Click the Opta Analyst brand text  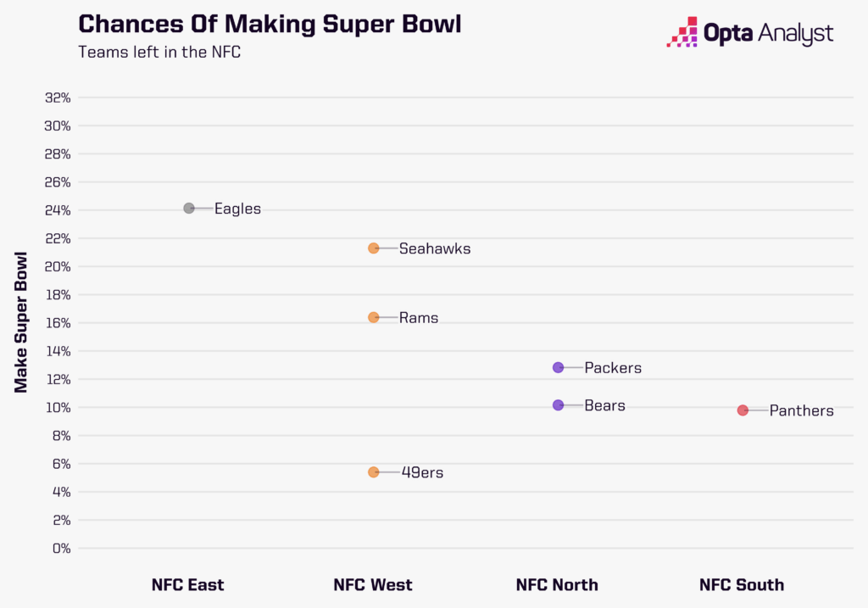pyautogui.click(x=768, y=33)
